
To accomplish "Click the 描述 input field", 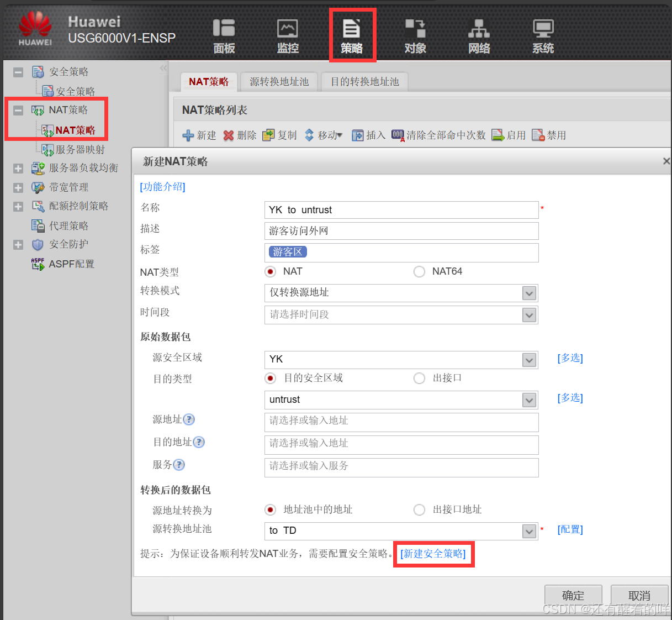I will coord(401,231).
